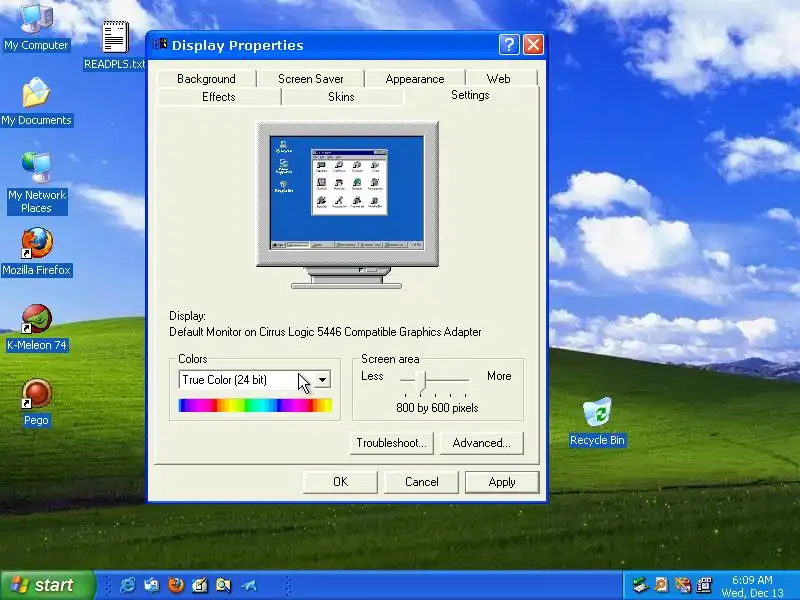Viewport: 800px width, 600px height.
Task: Click the question mark help button
Action: tap(509, 45)
